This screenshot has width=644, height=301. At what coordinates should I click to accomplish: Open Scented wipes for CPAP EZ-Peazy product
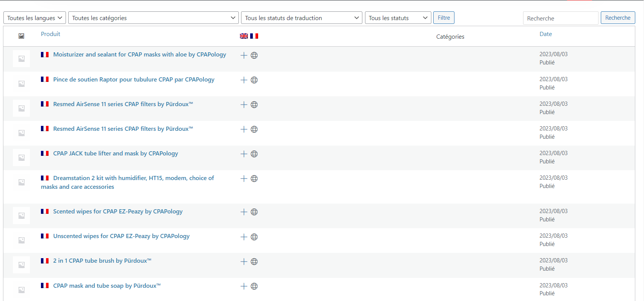(x=118, y=212)
